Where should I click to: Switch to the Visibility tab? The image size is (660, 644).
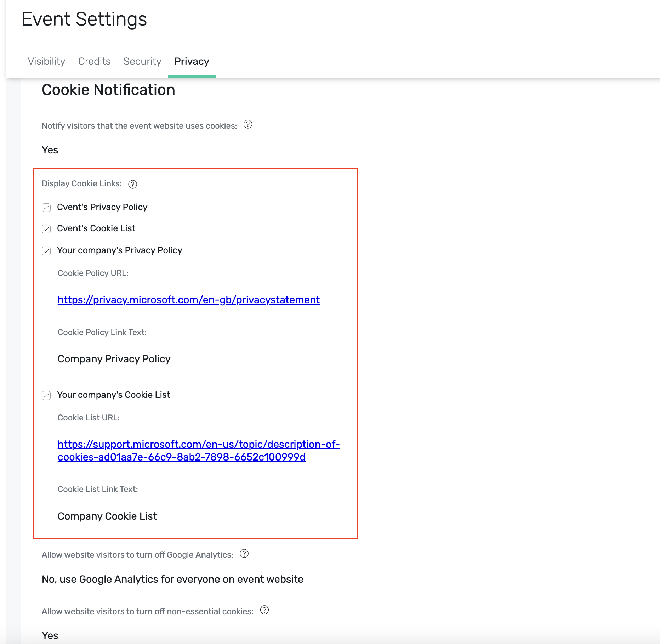click(46, 61)
